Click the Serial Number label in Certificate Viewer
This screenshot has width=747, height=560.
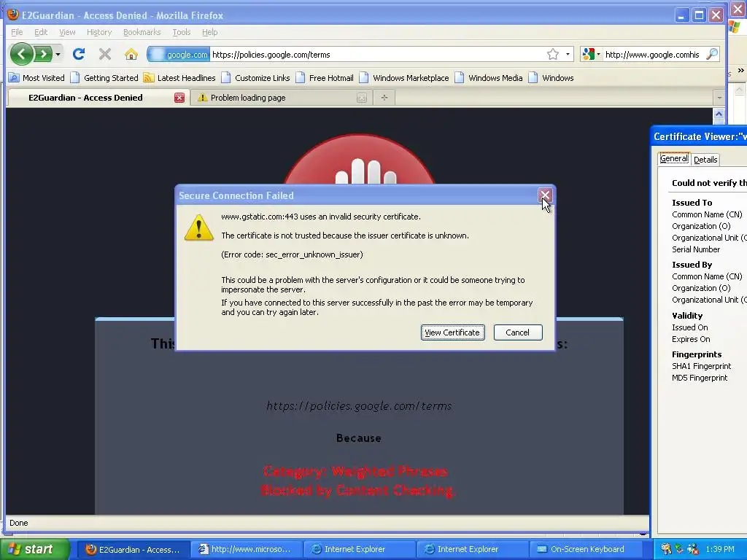click(695, 249)
